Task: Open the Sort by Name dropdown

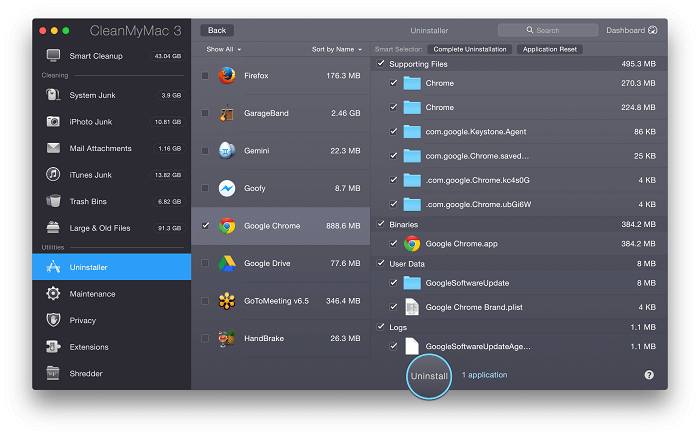Action: click(337, 49)
